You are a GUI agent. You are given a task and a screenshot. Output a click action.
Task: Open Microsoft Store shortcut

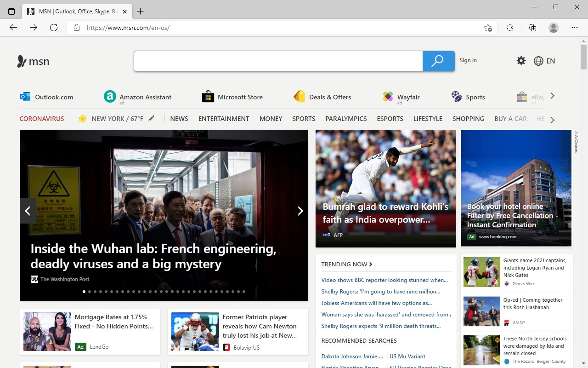pyautogui.click(x=232, y=97)
